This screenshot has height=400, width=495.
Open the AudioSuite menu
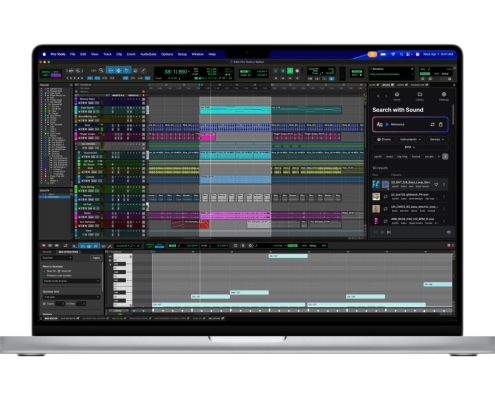[148, 54]
